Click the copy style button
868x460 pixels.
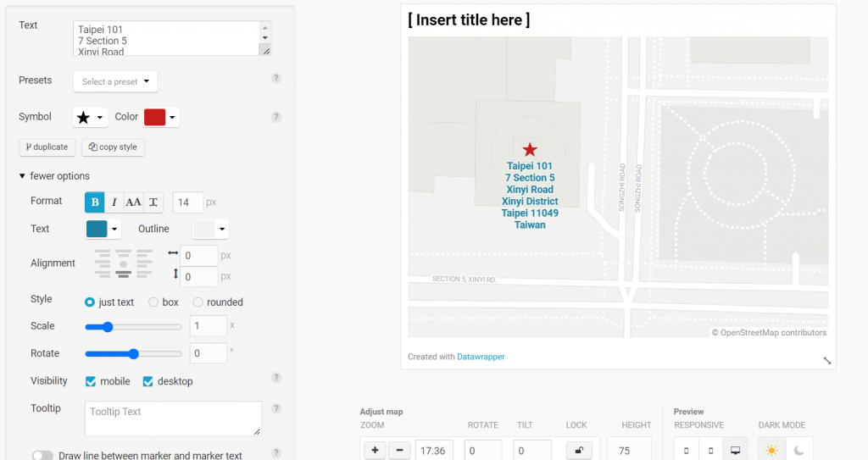pos(113,147)
